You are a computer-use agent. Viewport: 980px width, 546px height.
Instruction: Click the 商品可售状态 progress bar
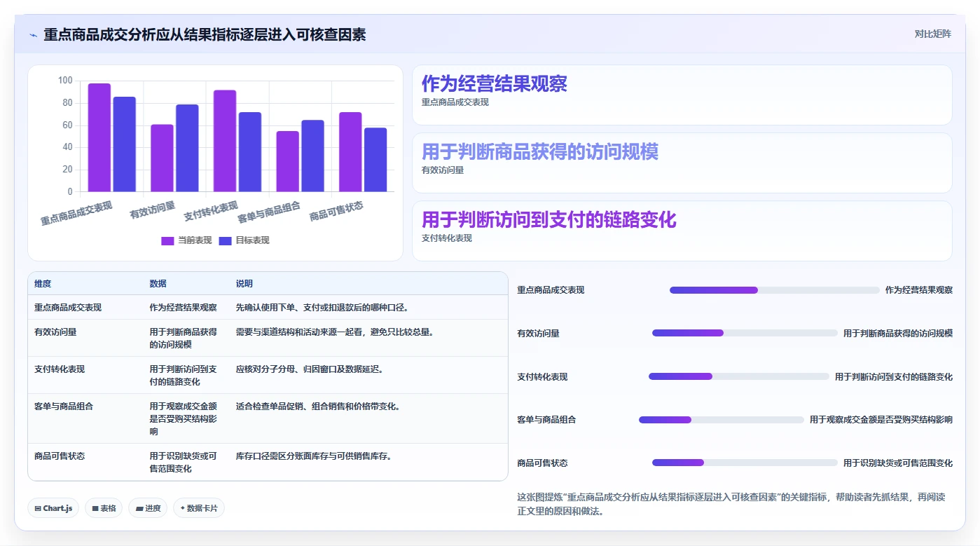click(x=745, y=463)
